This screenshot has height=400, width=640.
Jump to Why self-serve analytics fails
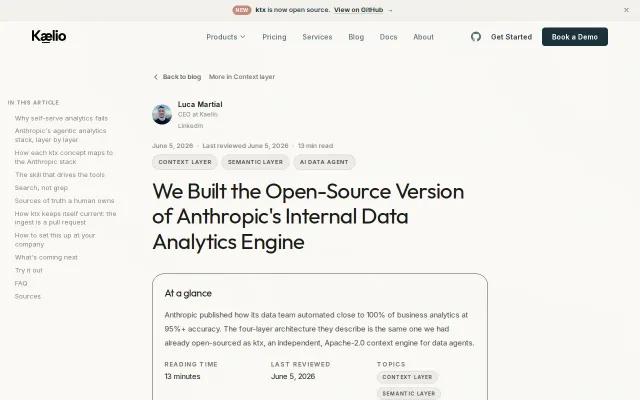[x=61, y=118]
